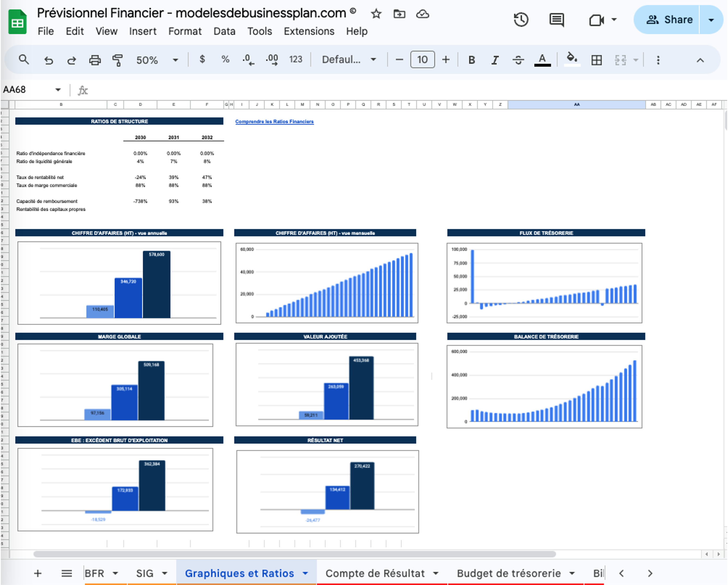Screen dimensions: 728x585
Task: Open the text color picker
Action: tap(542, 60)
